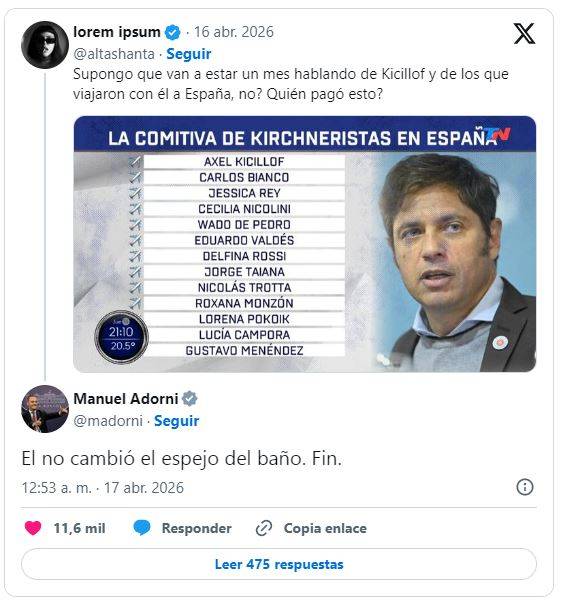Click the Manuel Adorni display name
Image resolution: width=563 pixels, height=606 pixels.
(x=126, y=398)
